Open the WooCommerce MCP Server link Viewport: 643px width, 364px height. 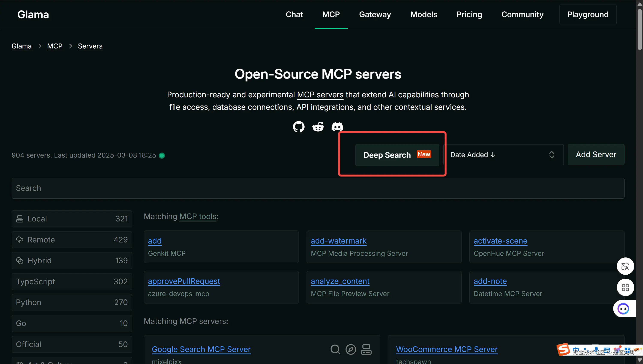pyautogui.click(x=447, y=349)
